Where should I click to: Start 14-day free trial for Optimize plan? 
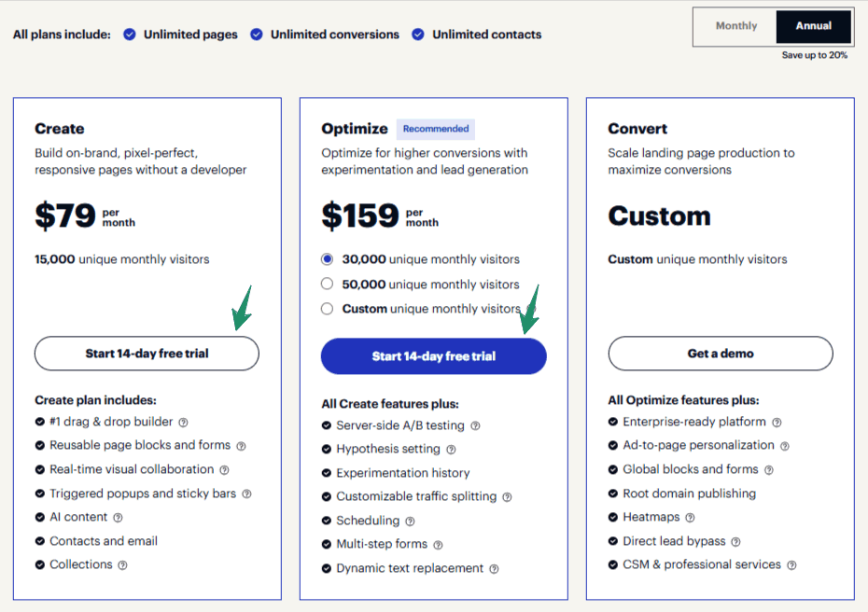[433, 356]
